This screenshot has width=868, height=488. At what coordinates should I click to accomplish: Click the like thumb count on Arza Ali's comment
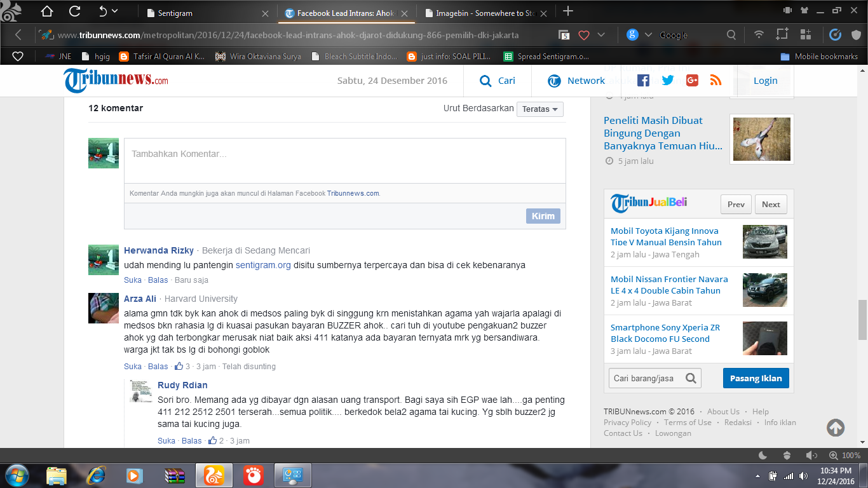(x=182, y=366)
